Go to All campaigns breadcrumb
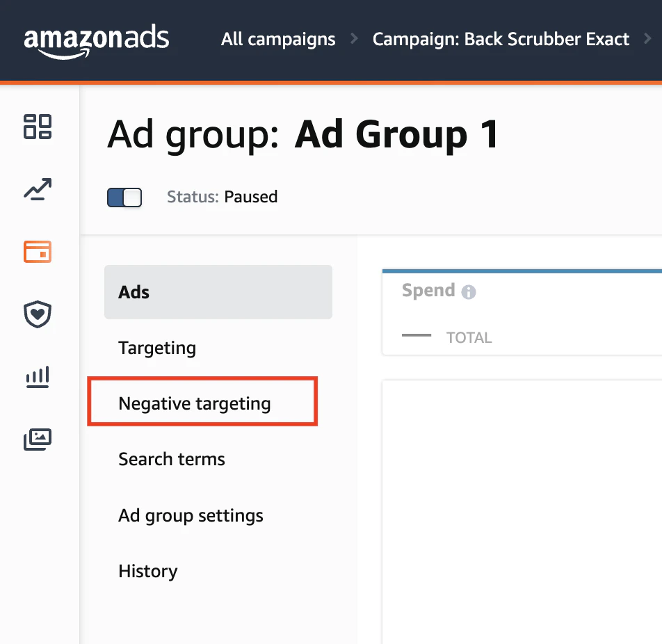The height and width of the screenshot is (644, 662). [278, 40]
